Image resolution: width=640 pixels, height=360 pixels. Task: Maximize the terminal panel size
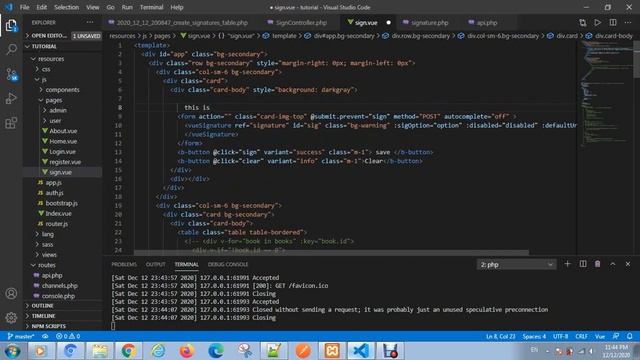point(613,264)
